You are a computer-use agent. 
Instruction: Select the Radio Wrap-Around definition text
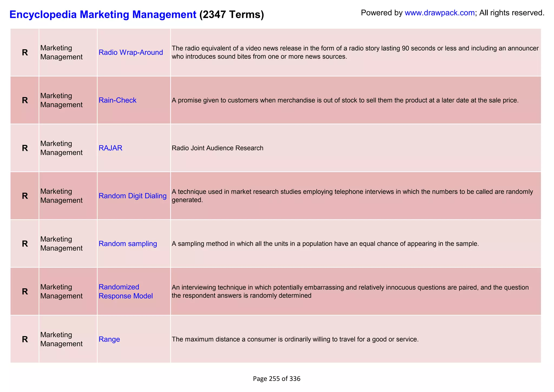[355, 52]
